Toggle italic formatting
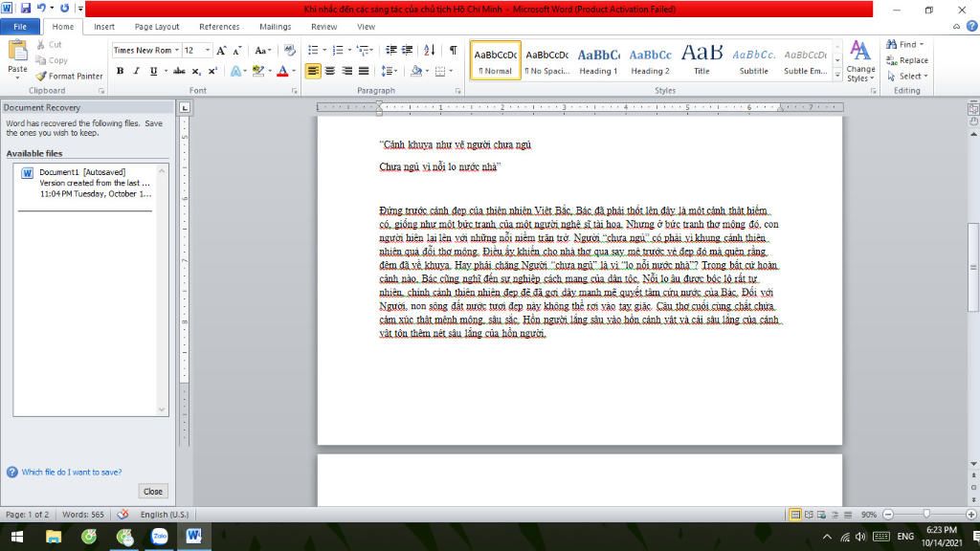The width and height of the screenshot is (980, 551). 136,71
